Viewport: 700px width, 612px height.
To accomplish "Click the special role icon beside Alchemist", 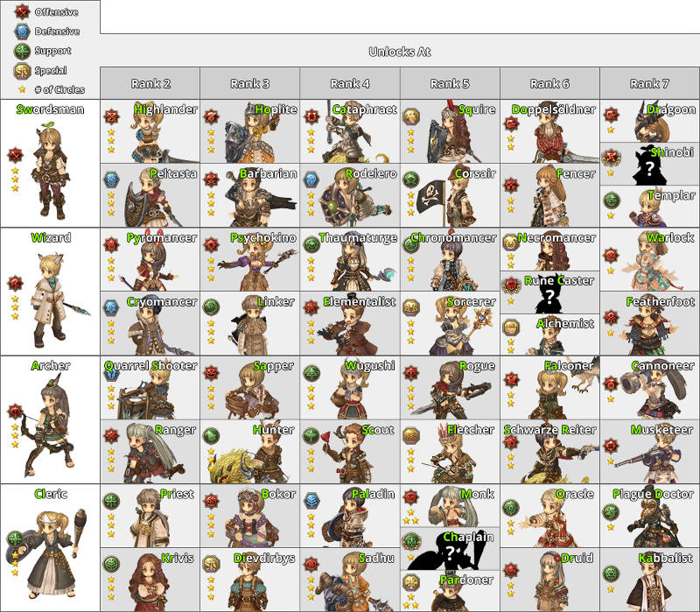I will click(x=511, y=327).
